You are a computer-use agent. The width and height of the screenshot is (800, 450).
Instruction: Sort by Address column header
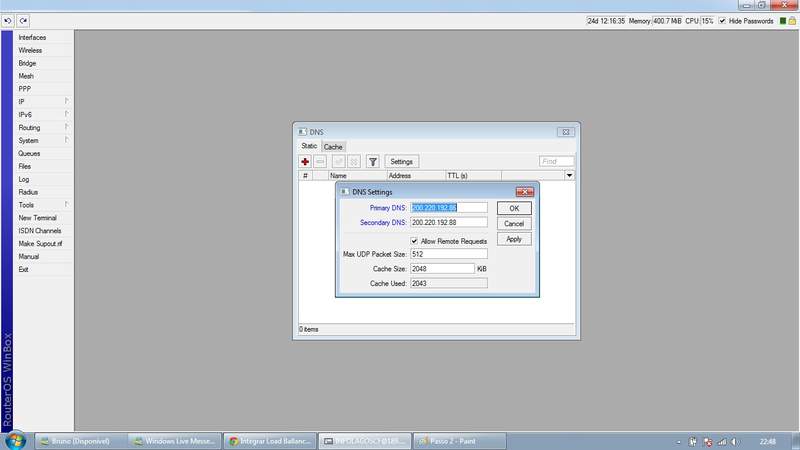pos(416,176)
